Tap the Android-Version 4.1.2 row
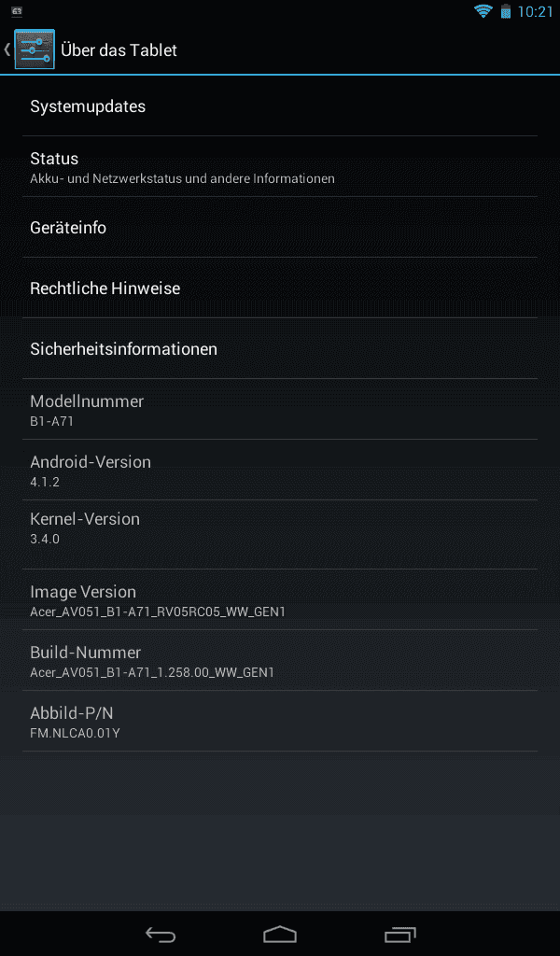This screenshot has height=956, width=560. (x=280, y=471)
